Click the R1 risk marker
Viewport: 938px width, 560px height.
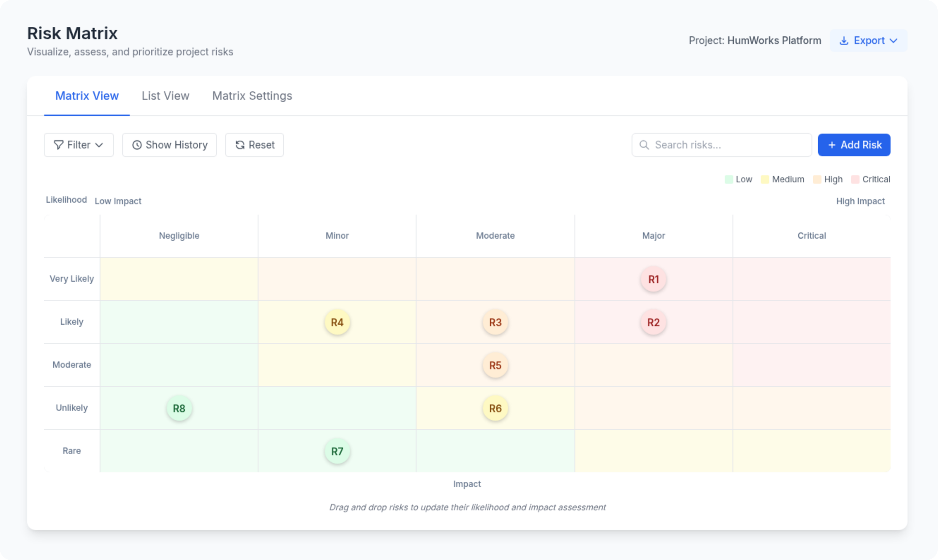653,279
